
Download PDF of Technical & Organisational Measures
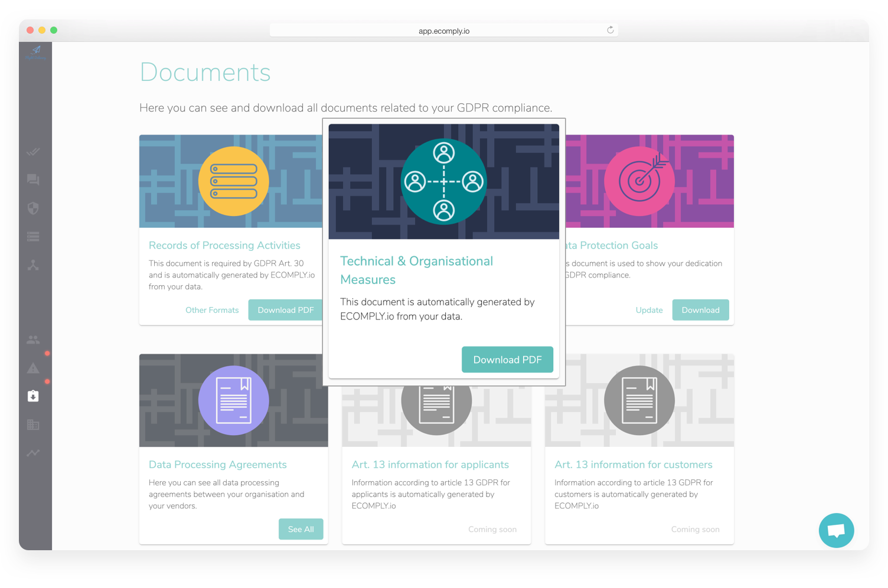[507, 360]
